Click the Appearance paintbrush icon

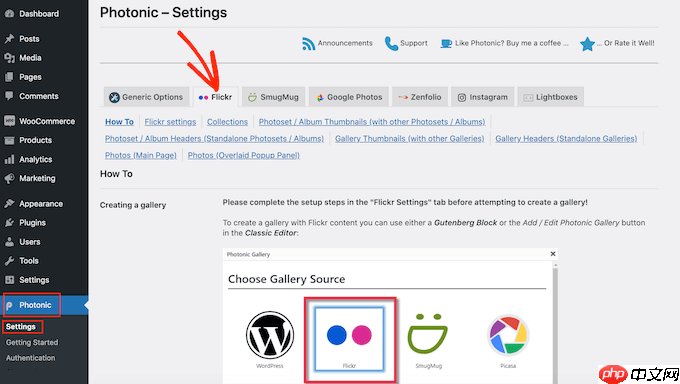(x=9, y=203)
